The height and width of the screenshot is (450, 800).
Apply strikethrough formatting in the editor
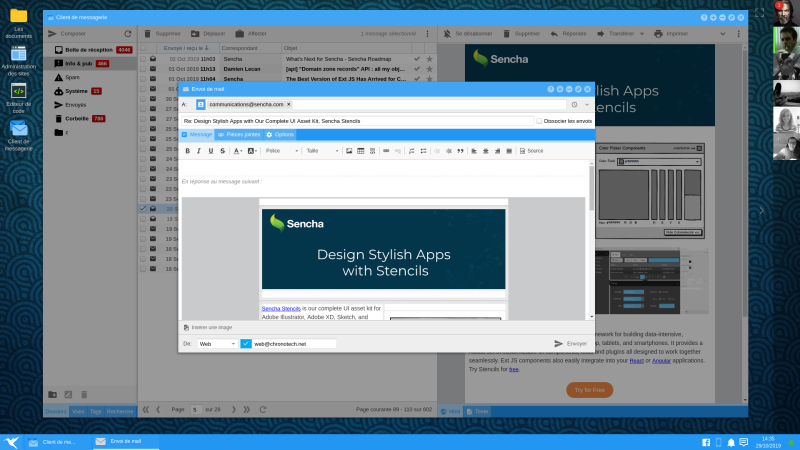222,151
